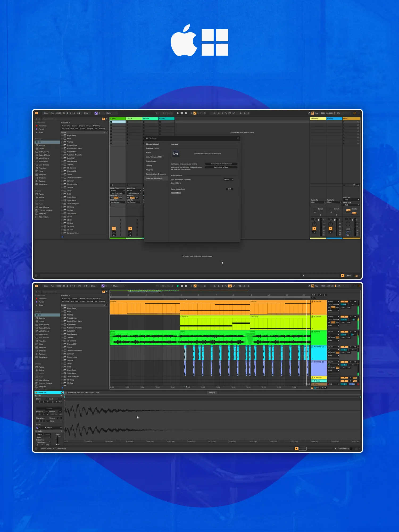Collapse the 4 SNARE-14 track fold button
This screenshot has width=399, height=532.
coord(312,347)
